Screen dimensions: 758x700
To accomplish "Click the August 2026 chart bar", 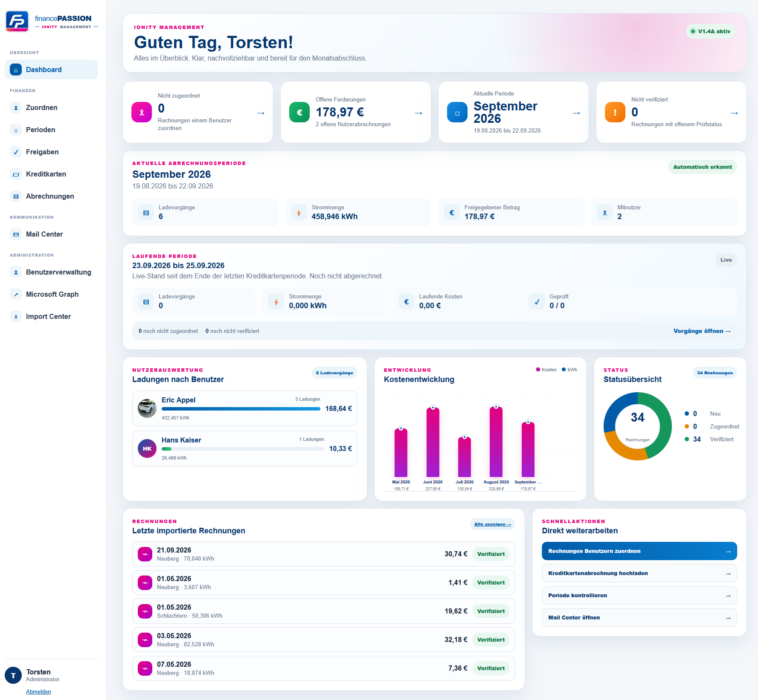I will (x=496, y=442).
